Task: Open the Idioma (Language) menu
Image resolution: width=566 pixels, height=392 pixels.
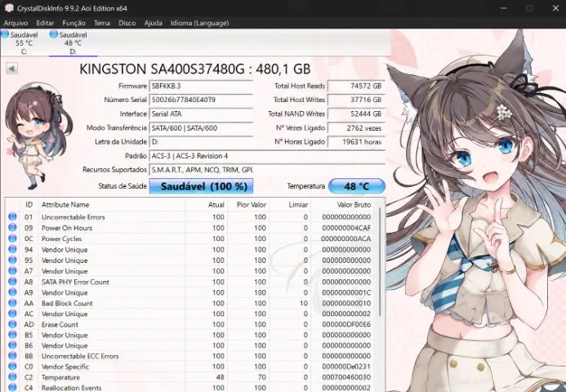Action: tap(199, 23)
